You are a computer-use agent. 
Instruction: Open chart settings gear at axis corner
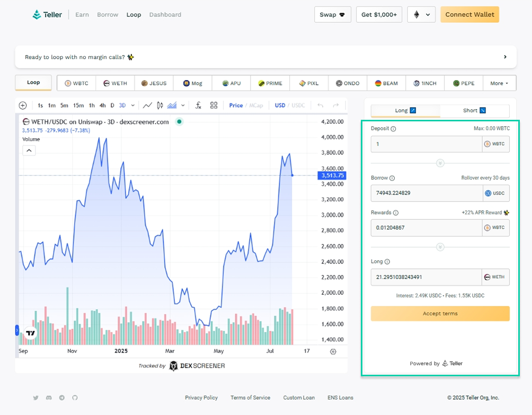[333, 351]
